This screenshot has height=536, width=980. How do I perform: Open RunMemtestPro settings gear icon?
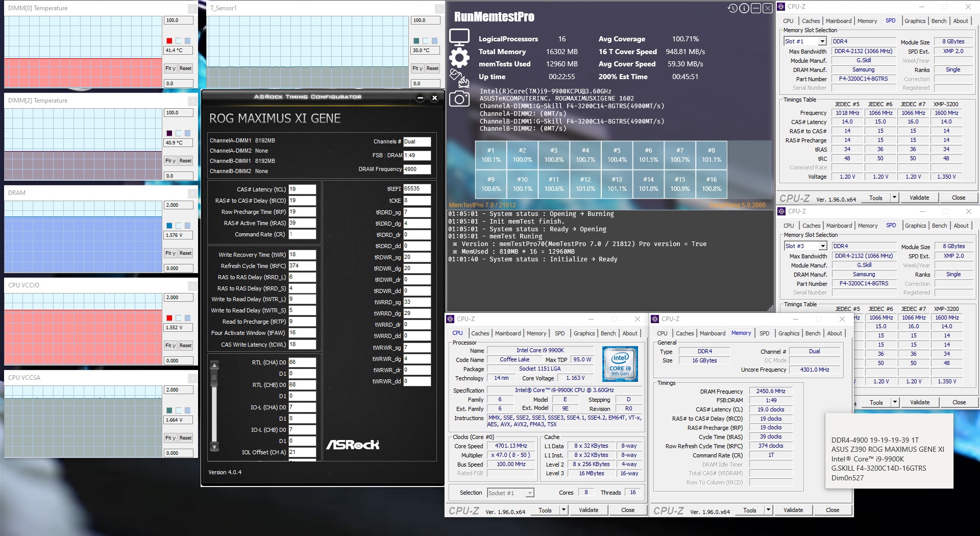459,58
